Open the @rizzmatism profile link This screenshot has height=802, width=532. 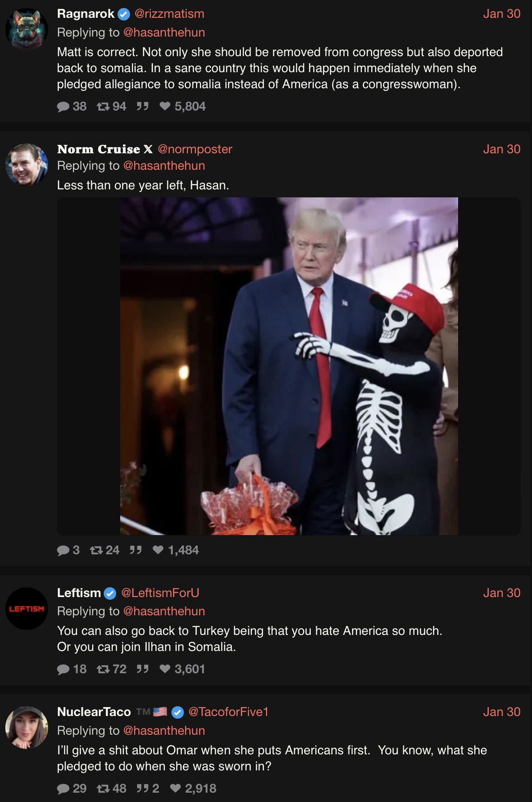[x=169, y=14]
